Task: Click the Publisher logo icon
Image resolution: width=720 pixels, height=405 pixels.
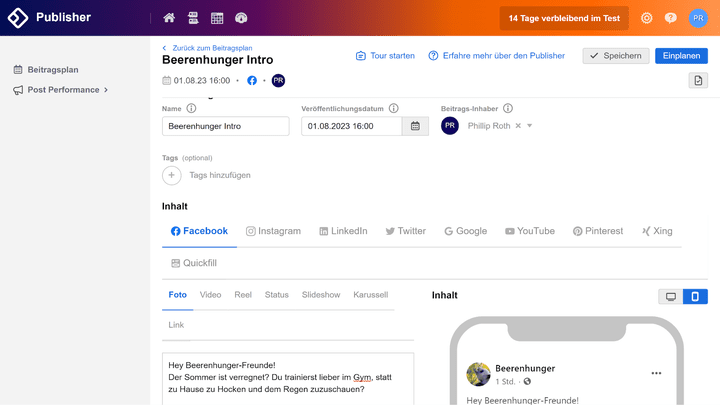Action: 18,18
